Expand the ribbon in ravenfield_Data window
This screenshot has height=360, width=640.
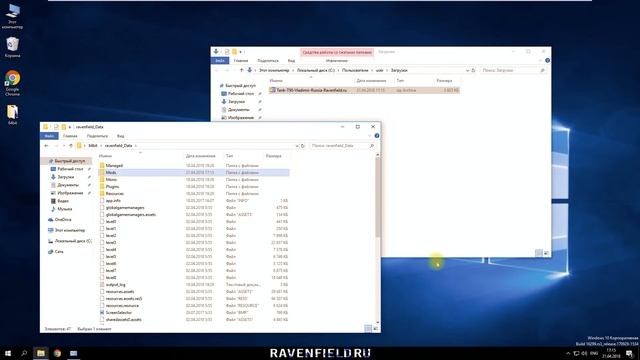[369, 136]
